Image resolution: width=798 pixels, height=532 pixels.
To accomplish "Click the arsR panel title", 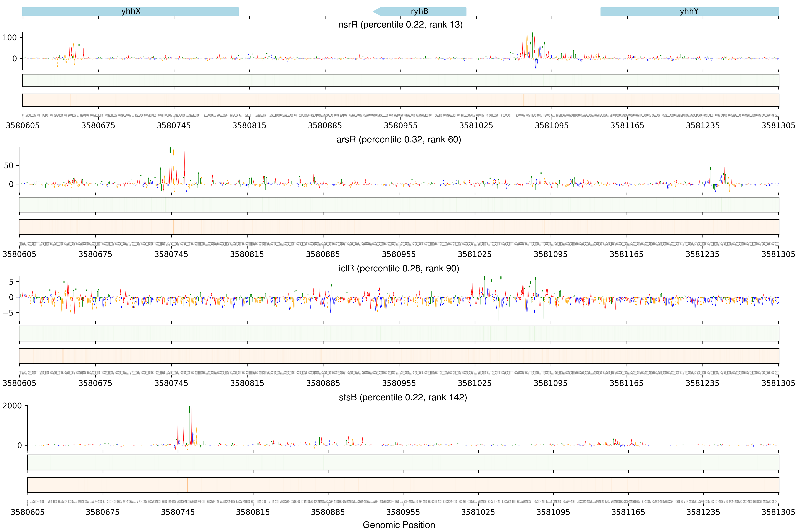I will (398, 140).
